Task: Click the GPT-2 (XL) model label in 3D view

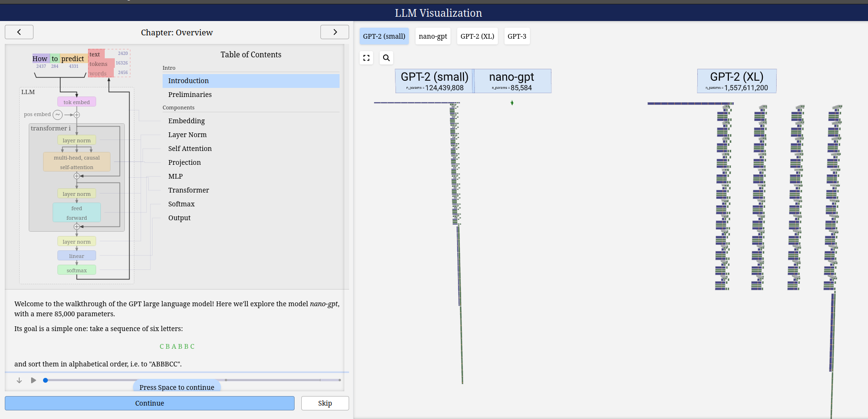Action: [736, 81]
